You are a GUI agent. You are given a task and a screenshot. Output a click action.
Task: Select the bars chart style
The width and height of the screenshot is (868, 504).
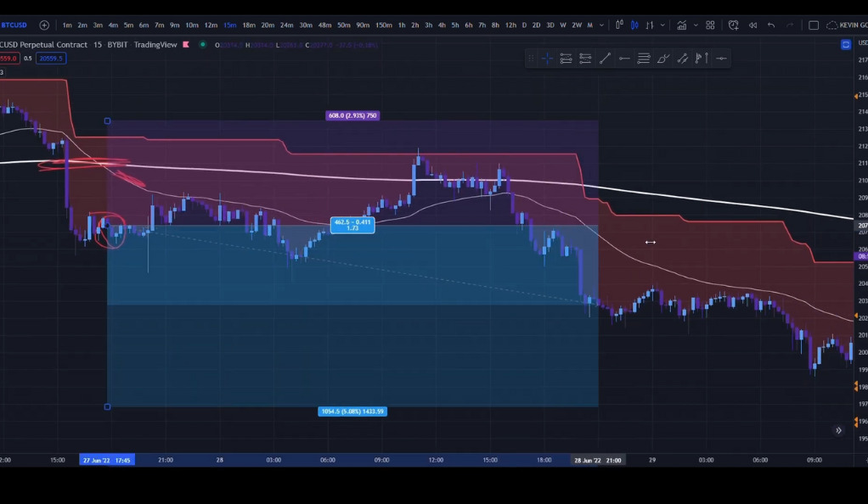pos(650,25)
